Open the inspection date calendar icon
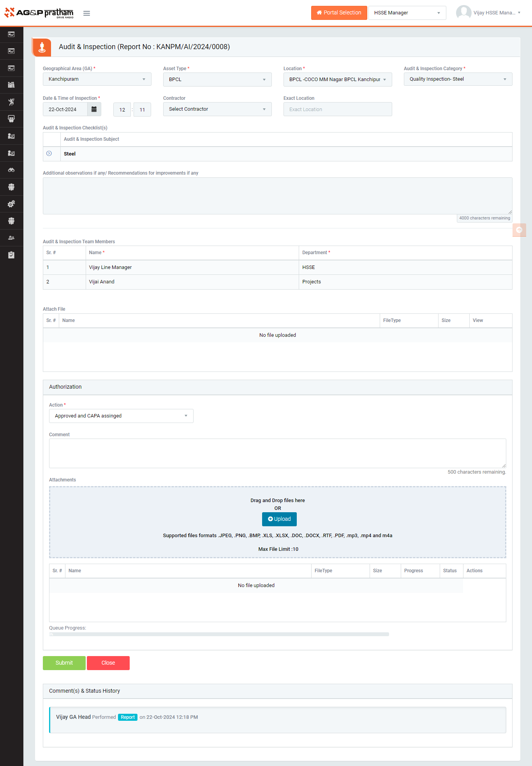 point(94,110)
